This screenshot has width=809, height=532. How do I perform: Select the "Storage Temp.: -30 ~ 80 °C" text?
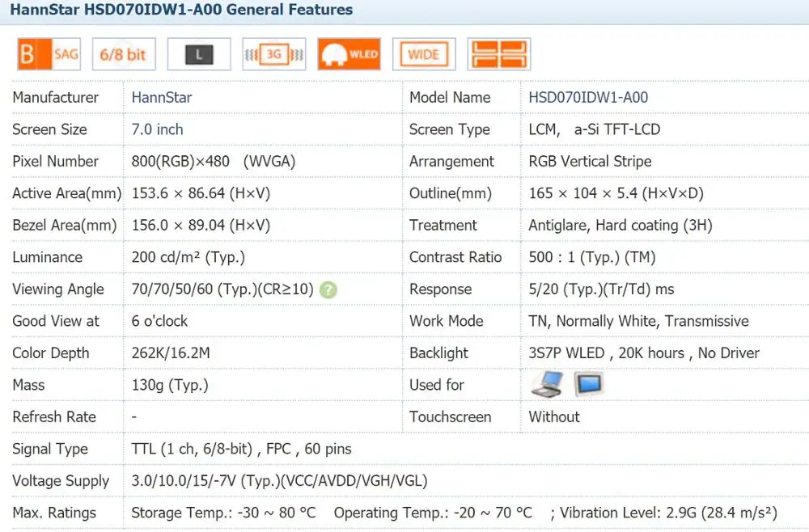point(223,513)
